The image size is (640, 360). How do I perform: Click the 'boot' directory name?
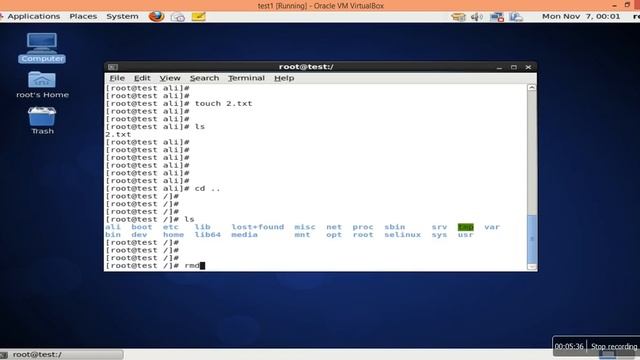142,227
